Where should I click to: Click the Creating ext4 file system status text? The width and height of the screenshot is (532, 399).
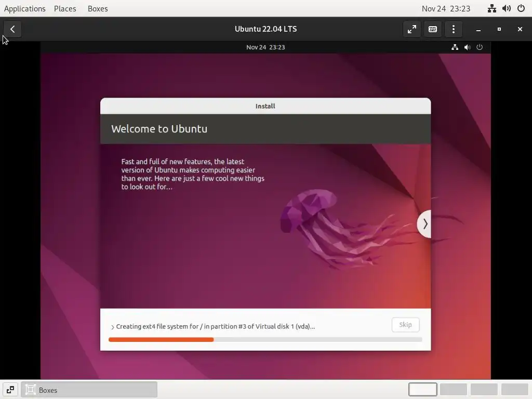click(x=216, y=326)
